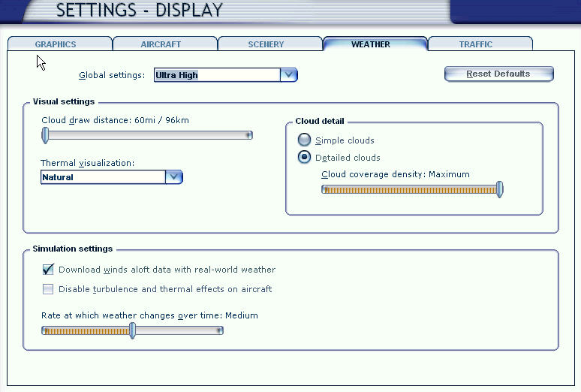Select the Simple clouds radio button
Viewport: 581px width, 392px height.
click(305, 140)
